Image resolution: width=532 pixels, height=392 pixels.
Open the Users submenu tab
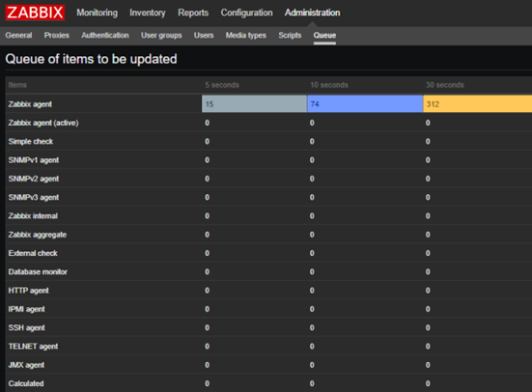tap(204, 36)
